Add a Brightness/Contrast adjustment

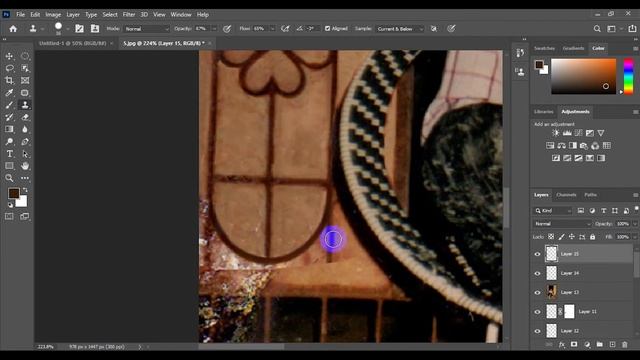tap(556, 133)
